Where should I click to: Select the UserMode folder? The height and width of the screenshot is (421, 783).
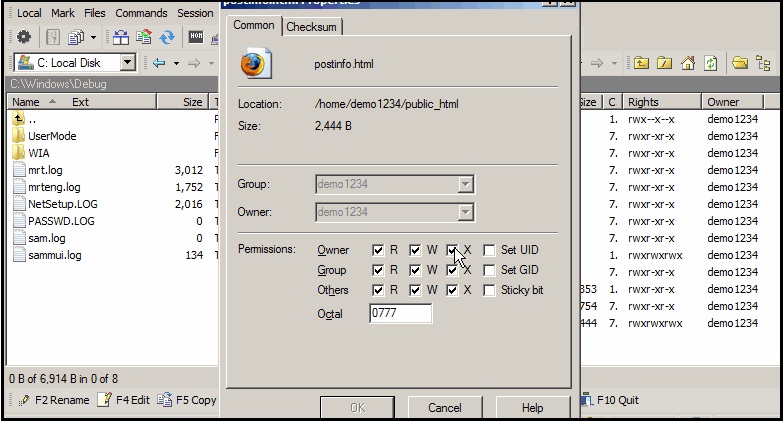tap(44, 136)
